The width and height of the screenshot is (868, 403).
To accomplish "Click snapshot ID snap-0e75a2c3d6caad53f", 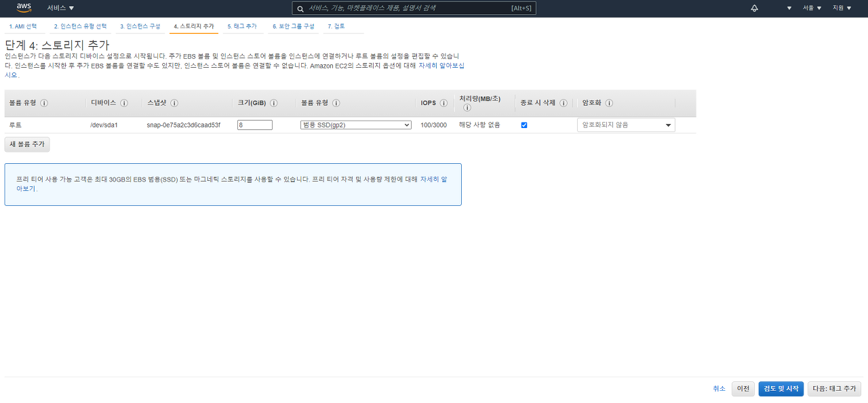I will point(184,125).
